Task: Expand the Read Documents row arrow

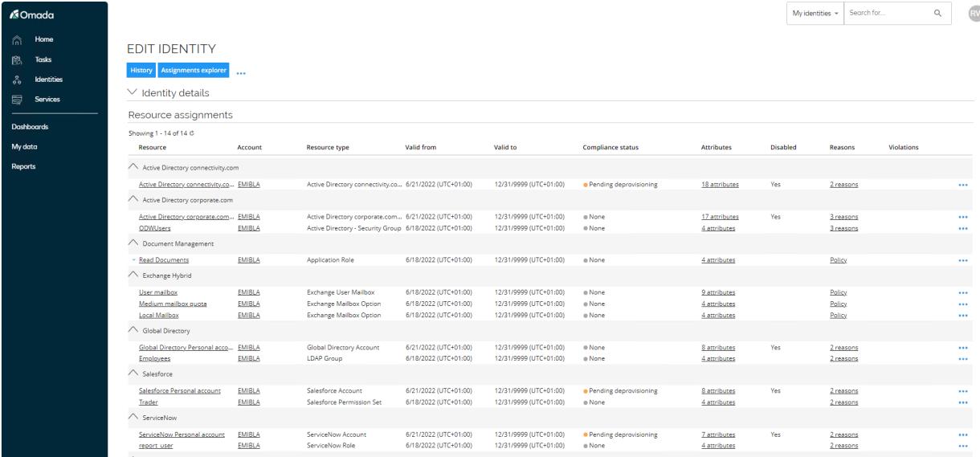Action: [134, 260]
